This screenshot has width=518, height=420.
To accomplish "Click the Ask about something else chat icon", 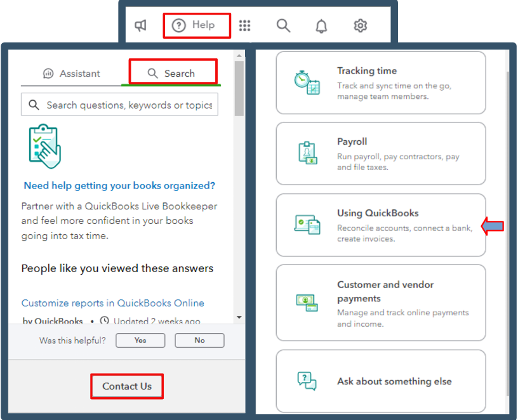I will point(307,381).
